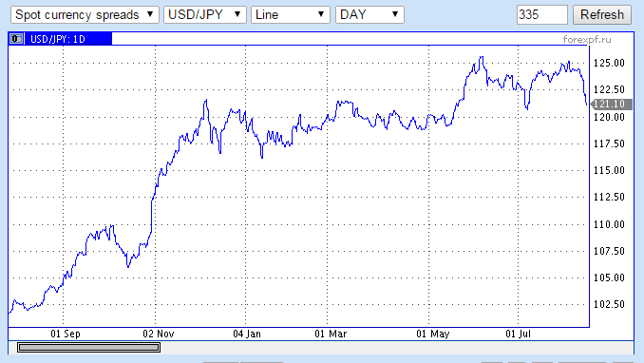Click the 02 Nov date label
This screenshot has width=644, height=363.
pyautogui.click(x=159, y=334)
